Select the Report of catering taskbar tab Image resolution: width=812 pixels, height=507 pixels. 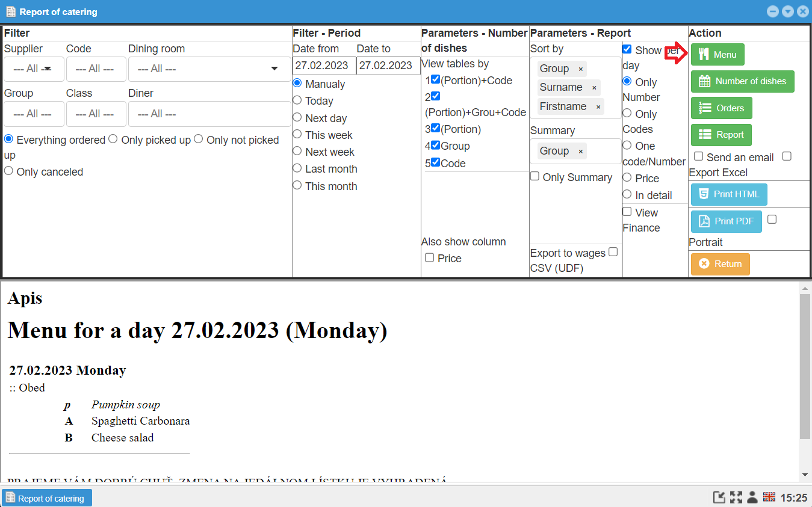click(x=46, y=497)
